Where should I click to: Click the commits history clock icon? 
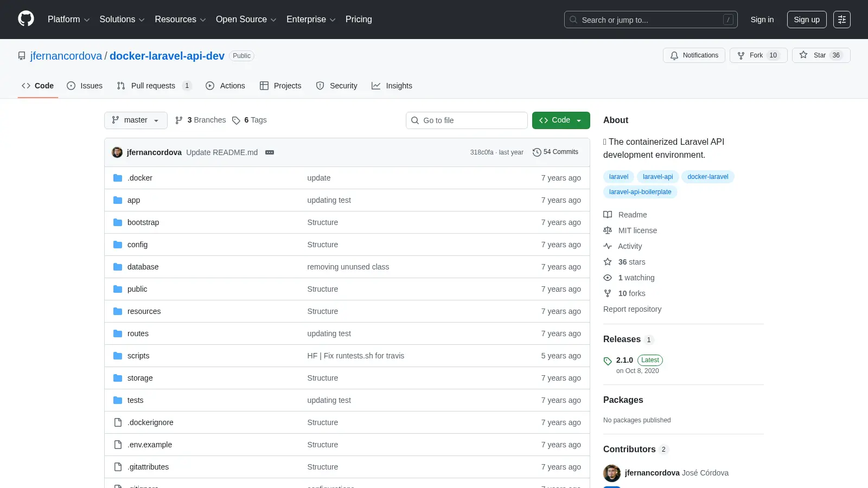point(537,152)
